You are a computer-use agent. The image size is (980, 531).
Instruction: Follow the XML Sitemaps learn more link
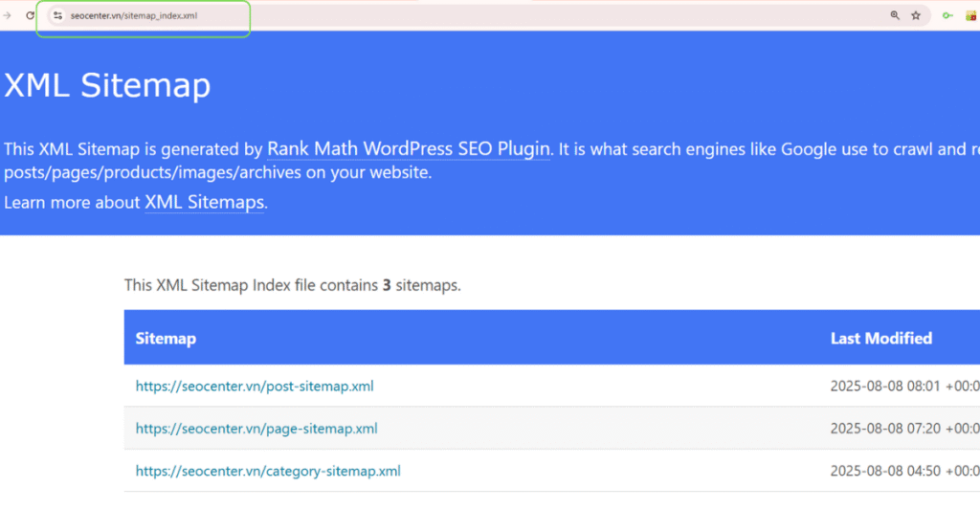pyautogui.click(x=204, y=202)
